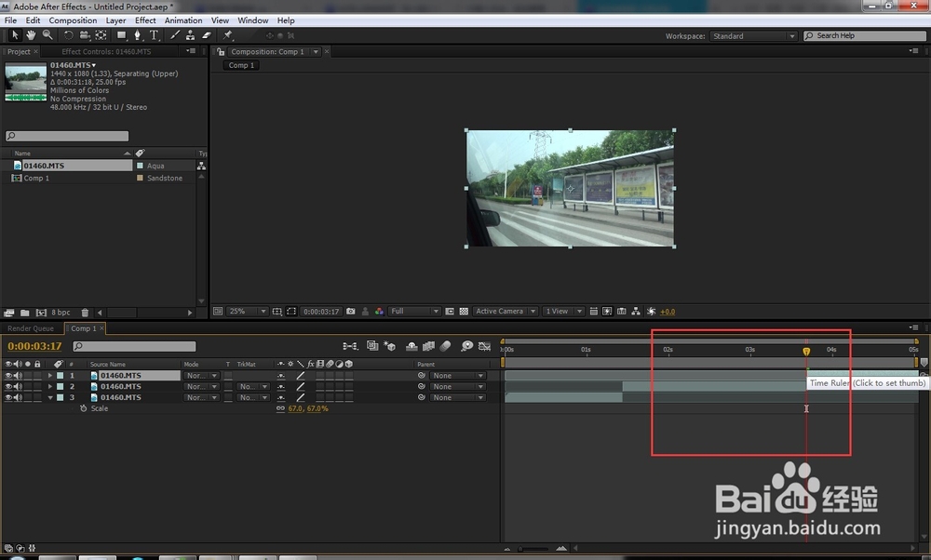Click the current time 0:00:03:17 display
Image resolution: width=931 pixels, height=560 pixels.
[x=34, y=347]
